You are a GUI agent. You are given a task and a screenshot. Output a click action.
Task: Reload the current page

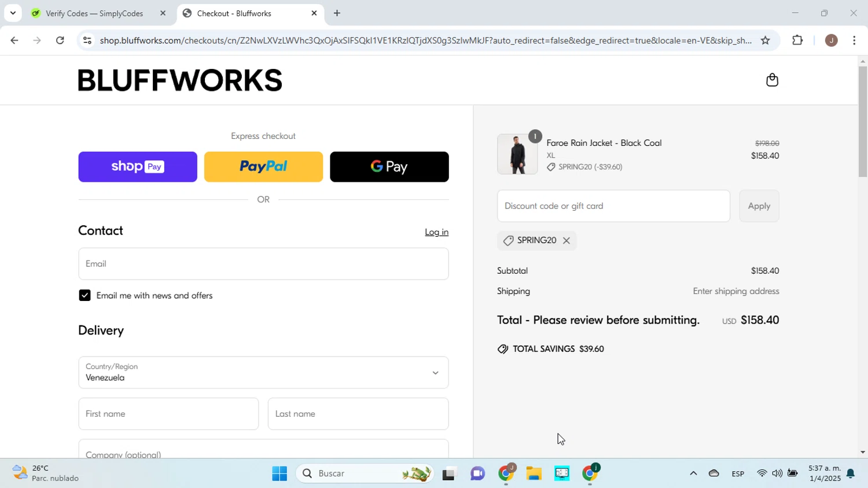60,41
